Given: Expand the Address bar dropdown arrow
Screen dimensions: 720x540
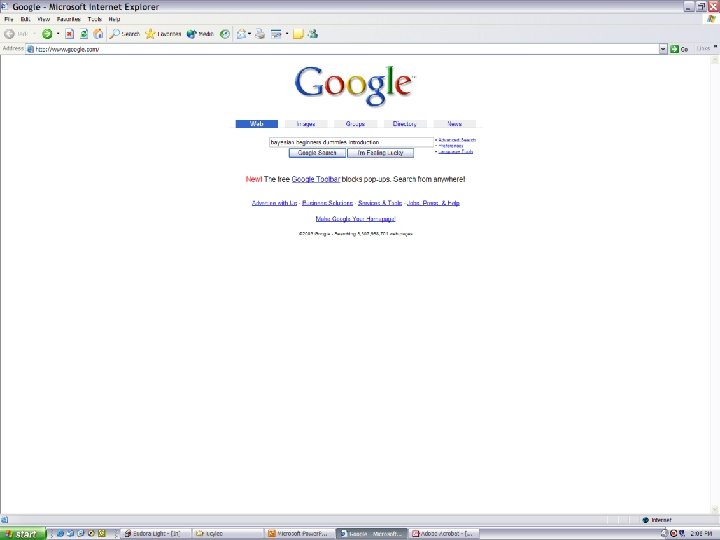Looking at the screenshot, I should pyautogui.click(x=663, y=49).
